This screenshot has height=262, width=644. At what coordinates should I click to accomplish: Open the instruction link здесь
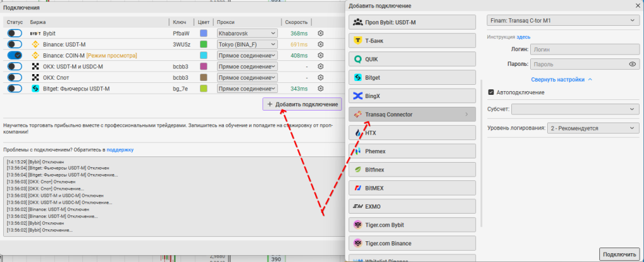tap(523, 37)
